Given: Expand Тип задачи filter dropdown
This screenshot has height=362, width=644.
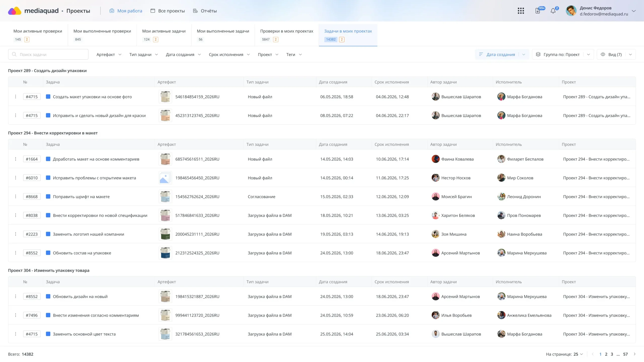Looking at the screenshot, I should click(144, 54).
